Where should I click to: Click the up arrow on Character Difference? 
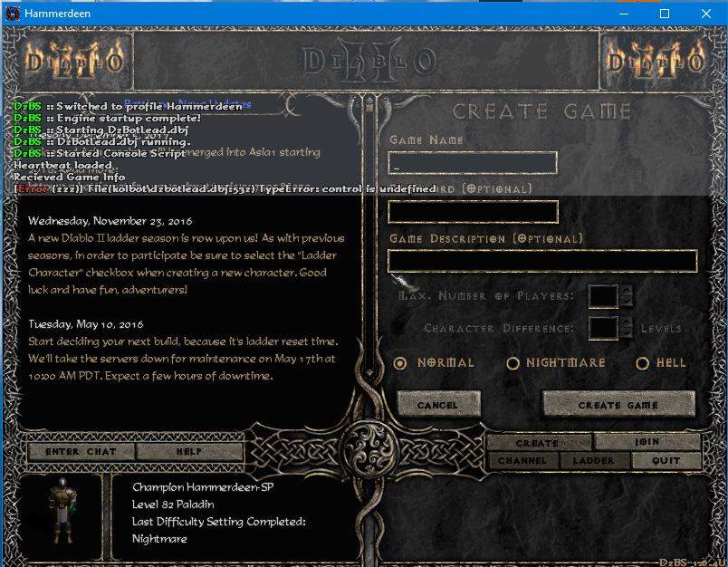626,322
